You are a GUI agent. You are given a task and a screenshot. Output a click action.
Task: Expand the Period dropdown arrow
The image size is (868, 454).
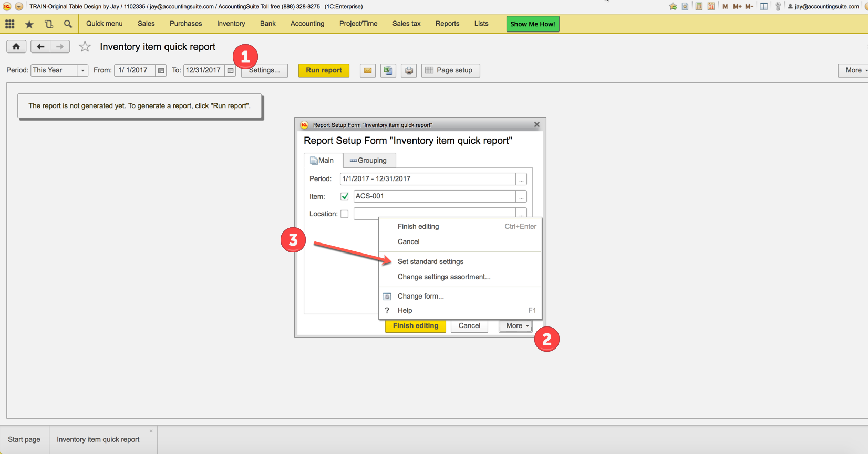pos(82,70)
